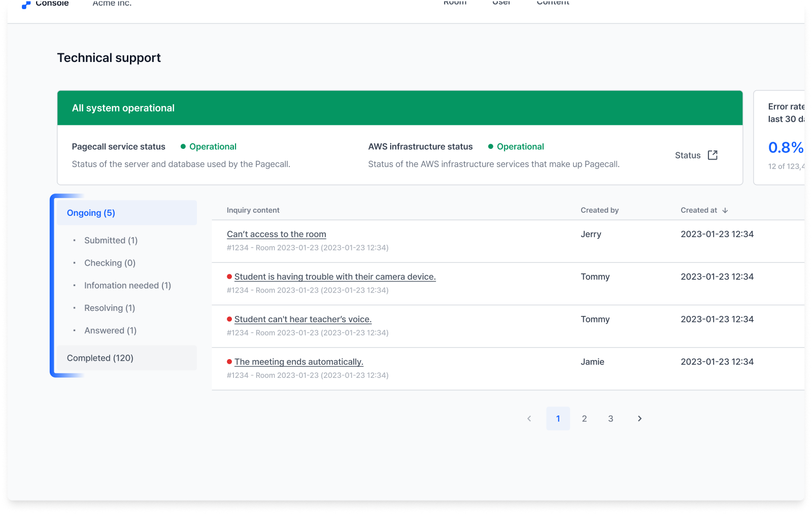Screen dimensions: 812x514
Task: Filter by Infomation needed (1)
Action: pyautogui.click(x=127, y=285)
